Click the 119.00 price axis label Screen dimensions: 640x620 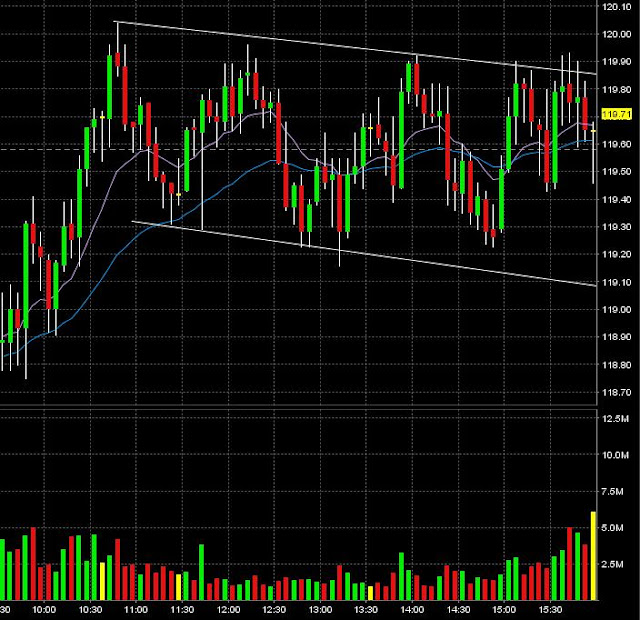coord(616,309)
